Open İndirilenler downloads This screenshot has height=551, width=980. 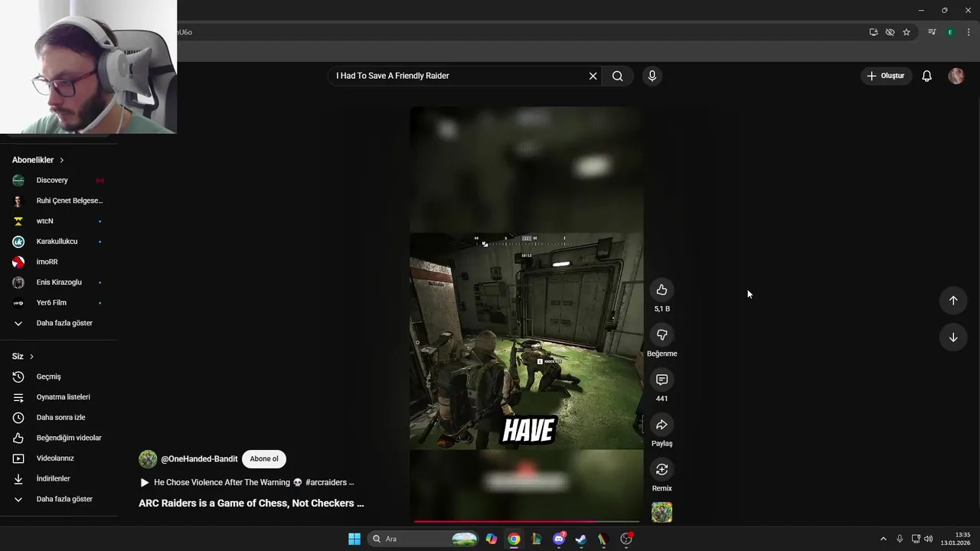tap(59, 479)
